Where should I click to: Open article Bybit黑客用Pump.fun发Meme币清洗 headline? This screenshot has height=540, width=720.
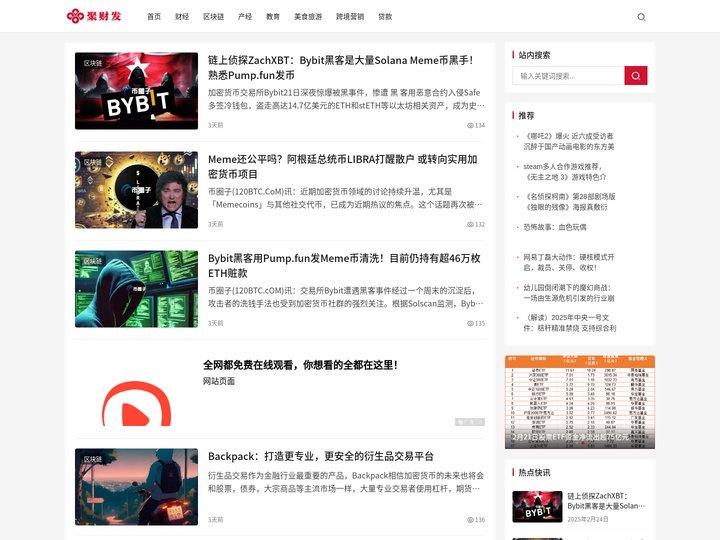point(344,265)
